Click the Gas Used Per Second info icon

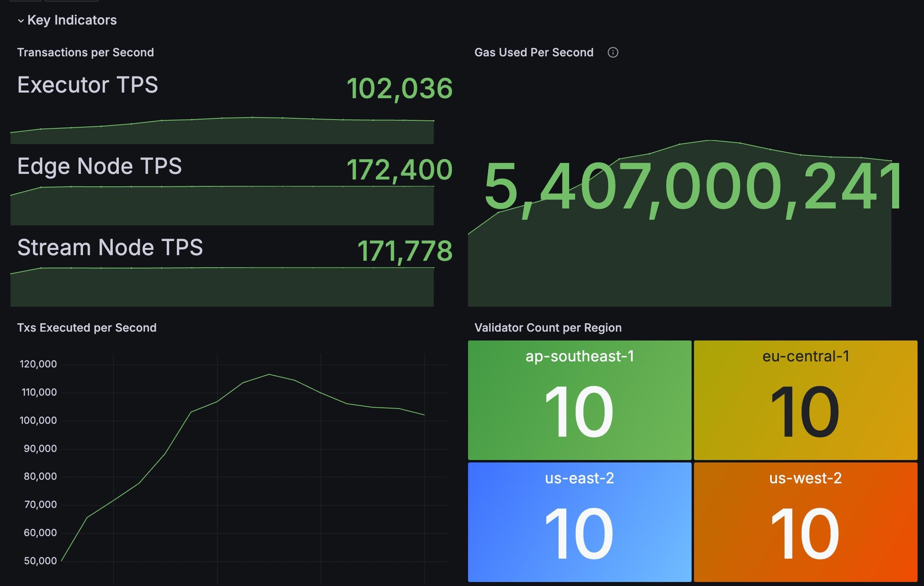point(613,52)
